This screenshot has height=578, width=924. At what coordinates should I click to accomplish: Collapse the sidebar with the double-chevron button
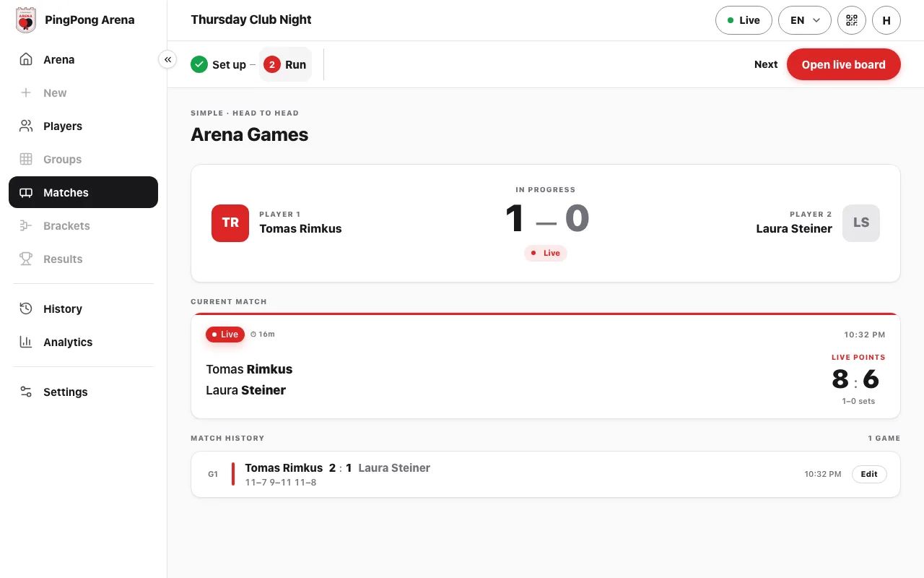167,59
